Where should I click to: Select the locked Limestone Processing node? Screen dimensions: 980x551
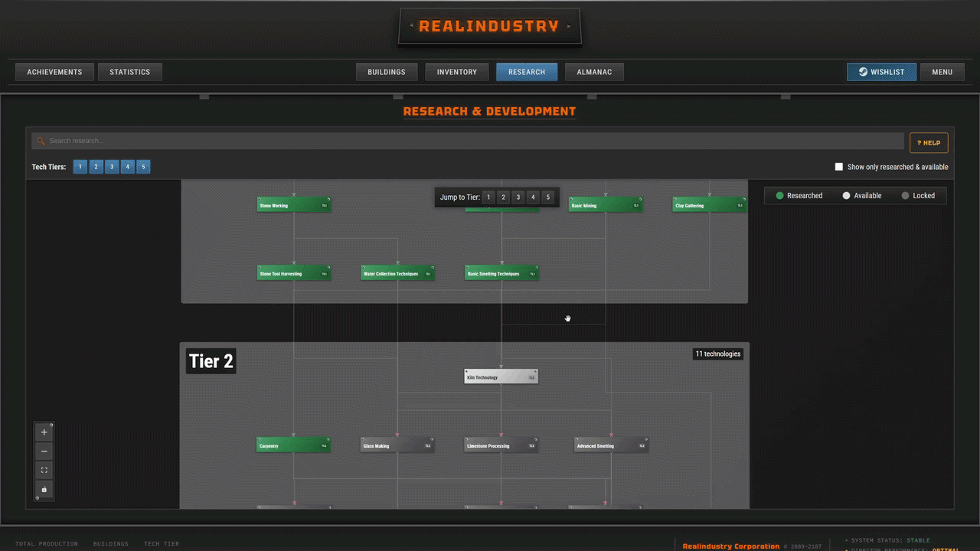[501, 445]
